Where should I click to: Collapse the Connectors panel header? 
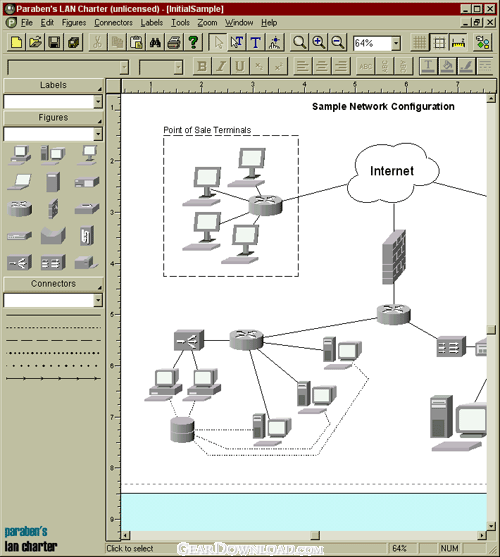(x=53, y=284)
